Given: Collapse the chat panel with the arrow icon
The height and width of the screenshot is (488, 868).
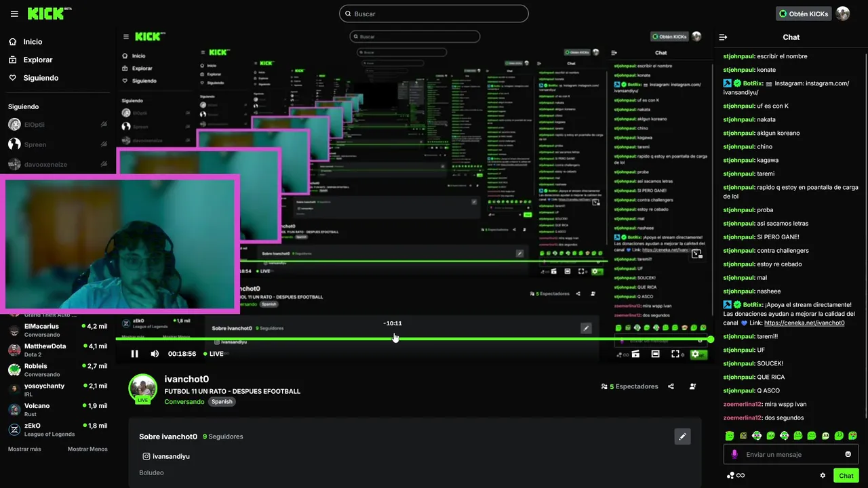Looking at the screenshot, I should click(x=723, y=37).
